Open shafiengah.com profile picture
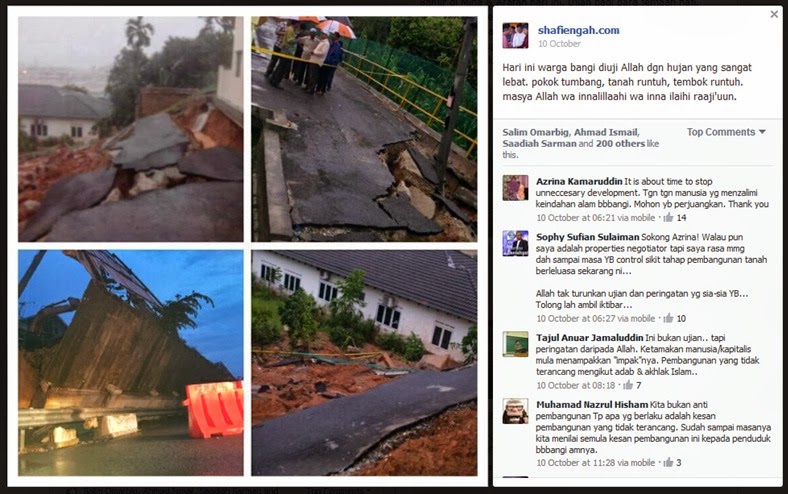Screen dimensions: 788x494 tap(515, 36)
